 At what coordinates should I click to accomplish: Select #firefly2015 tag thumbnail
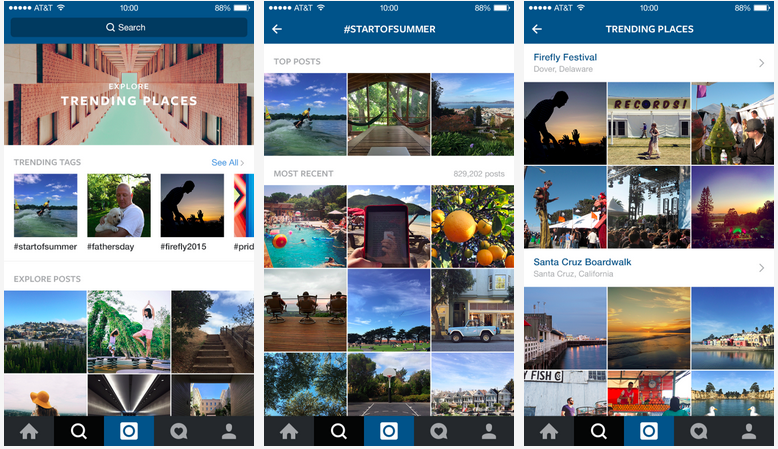click(193, 205)
